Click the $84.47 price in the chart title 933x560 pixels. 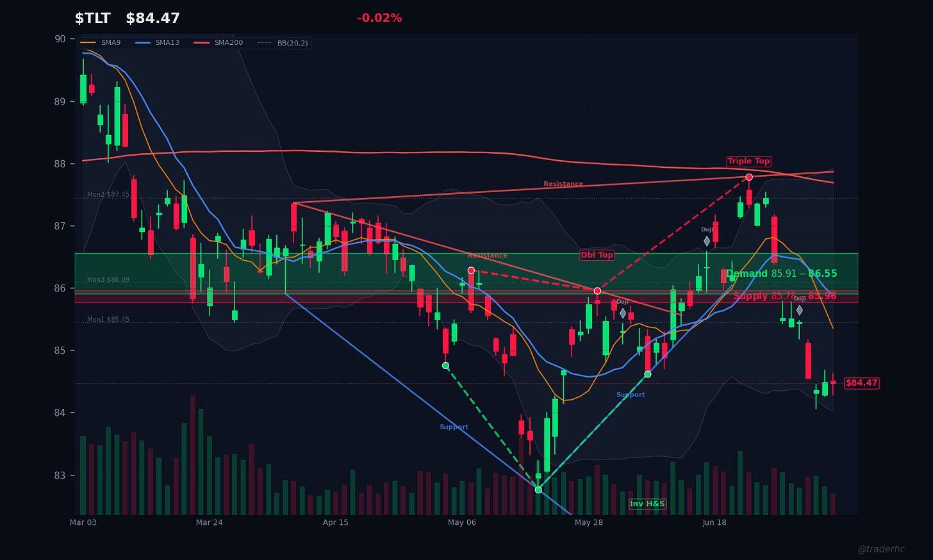click(x=153, y=19)
